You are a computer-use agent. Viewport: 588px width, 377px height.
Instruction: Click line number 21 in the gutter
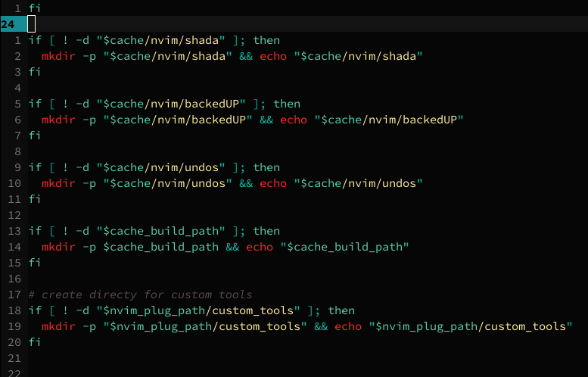14,358
